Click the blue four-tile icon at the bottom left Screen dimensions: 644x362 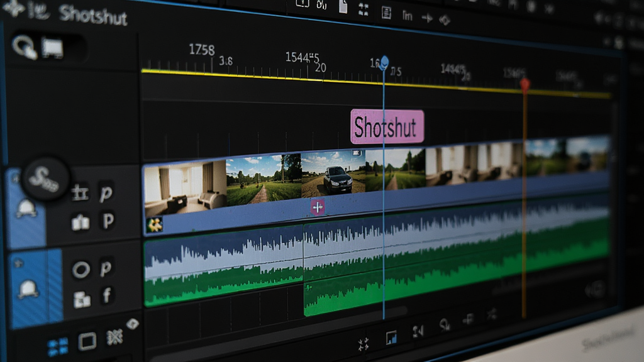click(57, 347)
